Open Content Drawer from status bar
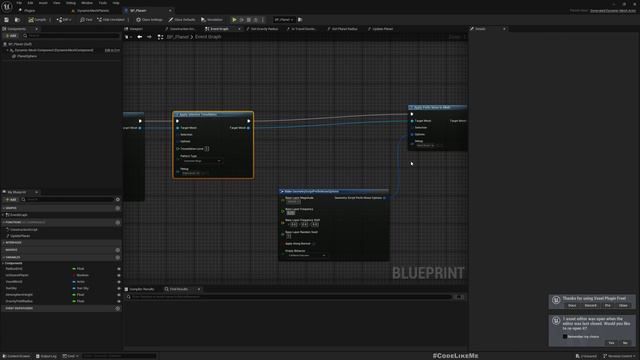This screenshot has height=360, width=640. click(x=16, y=356)
